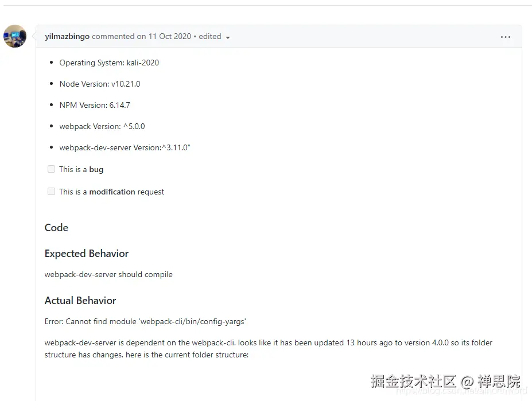Click "webpack-dev-server should compile" text

(108, 274)
